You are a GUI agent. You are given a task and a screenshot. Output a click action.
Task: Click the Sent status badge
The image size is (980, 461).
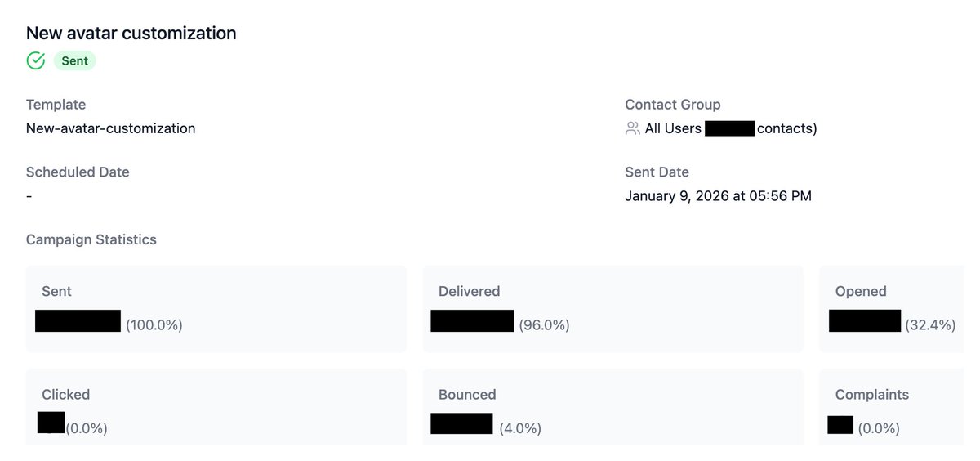tap(74, 60)
